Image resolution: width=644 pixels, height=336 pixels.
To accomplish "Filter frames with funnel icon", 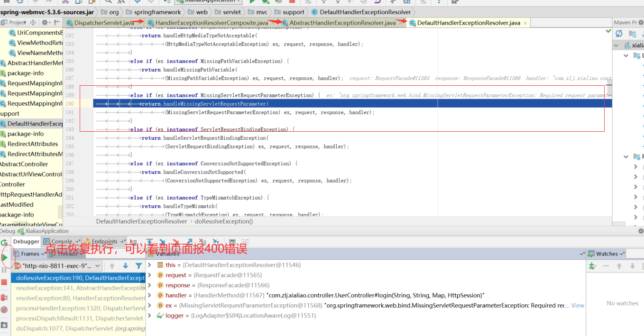I will (x=138, y=266).
